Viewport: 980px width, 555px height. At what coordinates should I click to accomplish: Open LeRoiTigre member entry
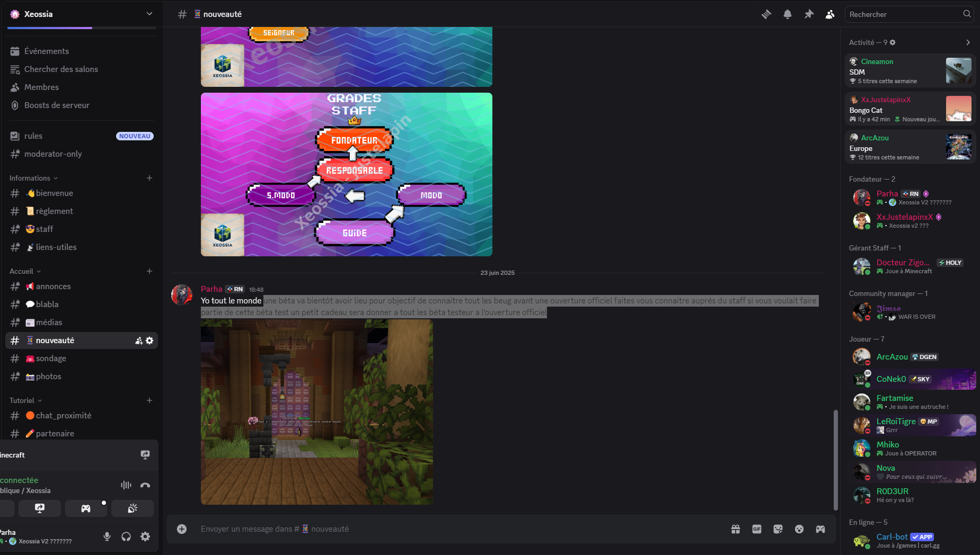coord(912,425)
